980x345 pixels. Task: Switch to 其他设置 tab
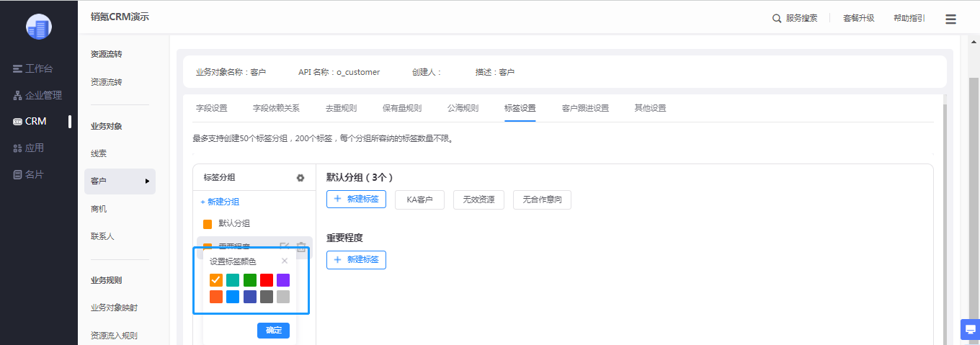[650, 108]
